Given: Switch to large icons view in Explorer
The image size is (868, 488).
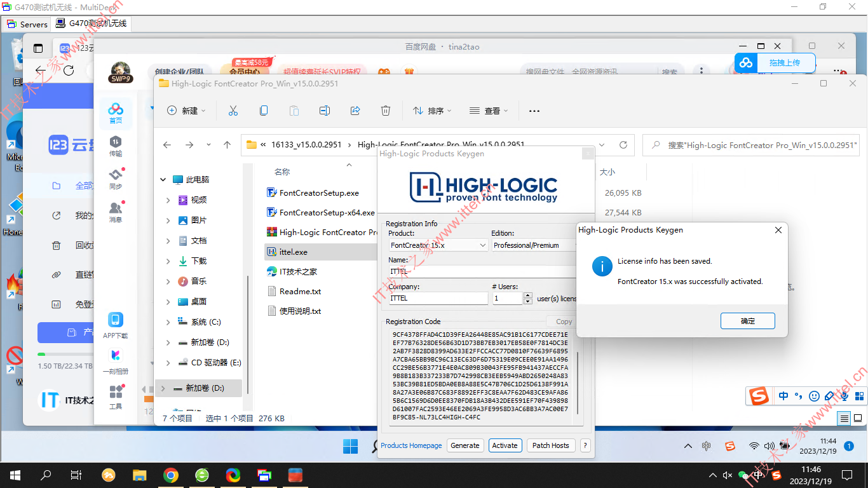Looking at the screenshot, I should tap(858, 418).
